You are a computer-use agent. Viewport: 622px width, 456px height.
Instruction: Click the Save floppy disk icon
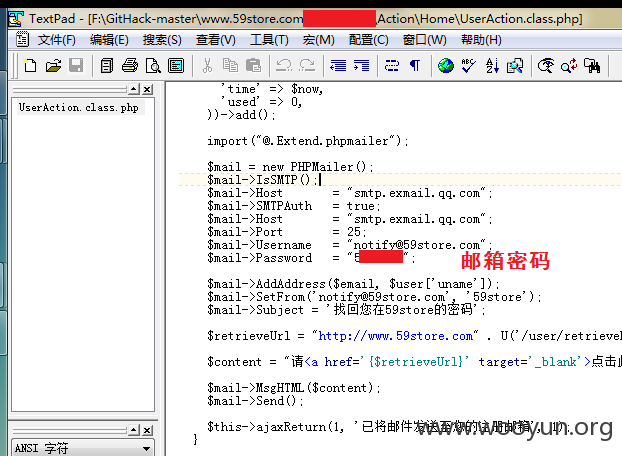tap(76, 65)
